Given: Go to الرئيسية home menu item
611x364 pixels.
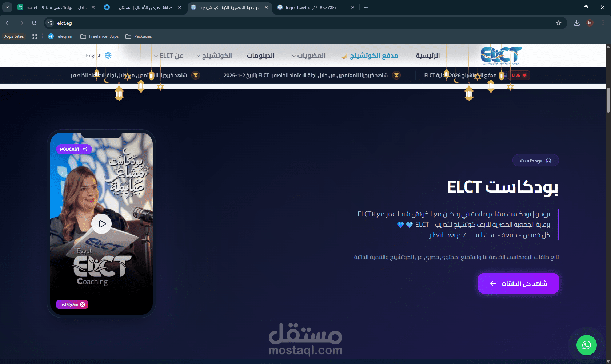Looking at the screenshot, I should point(428,56).
